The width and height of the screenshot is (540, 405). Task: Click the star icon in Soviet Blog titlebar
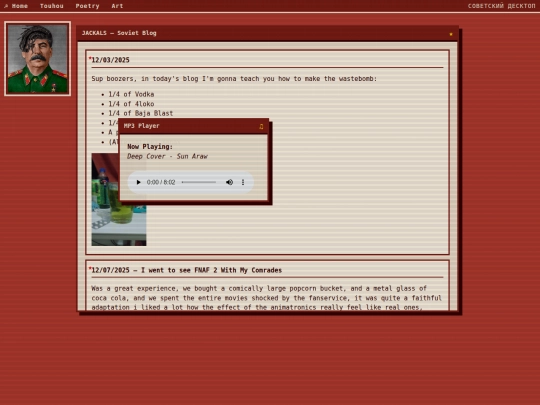click(x=451, y=34)
